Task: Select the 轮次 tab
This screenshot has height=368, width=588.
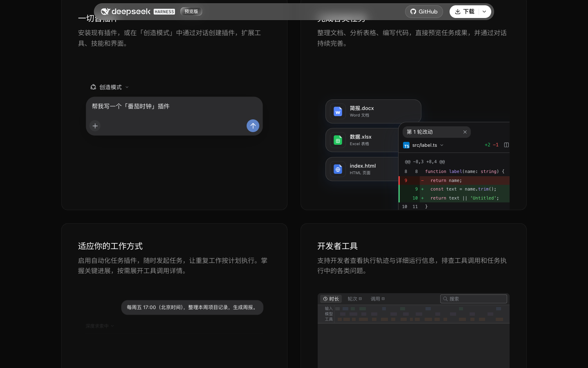Action: click(355, 299)
